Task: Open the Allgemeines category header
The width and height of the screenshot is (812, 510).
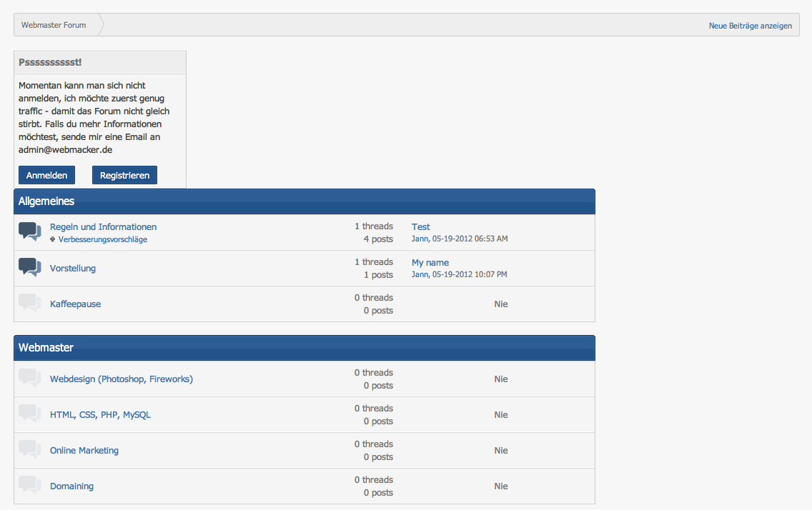Action: 46,201
